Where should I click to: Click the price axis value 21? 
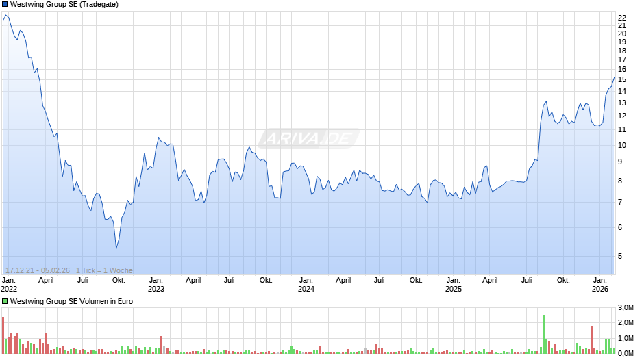tap(622, 25)
